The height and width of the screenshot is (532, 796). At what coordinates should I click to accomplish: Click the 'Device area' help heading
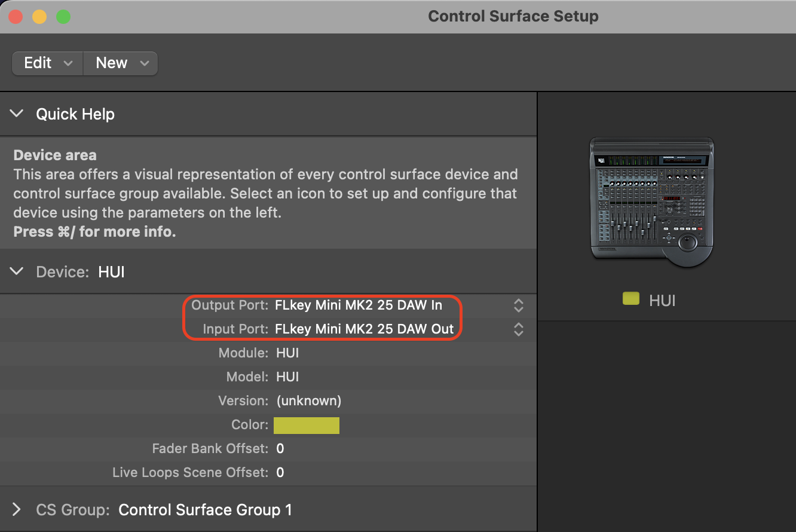click(55, 155)
